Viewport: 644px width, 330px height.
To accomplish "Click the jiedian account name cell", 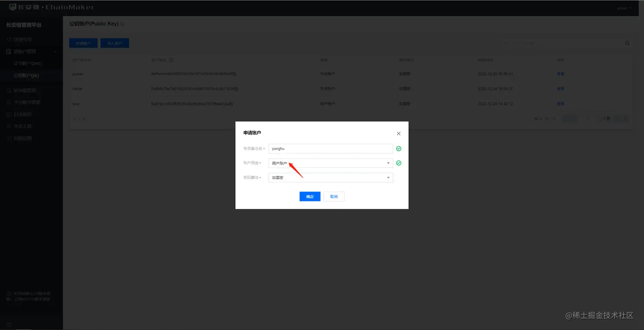I will pyautogui.click(x=78, y=74).
